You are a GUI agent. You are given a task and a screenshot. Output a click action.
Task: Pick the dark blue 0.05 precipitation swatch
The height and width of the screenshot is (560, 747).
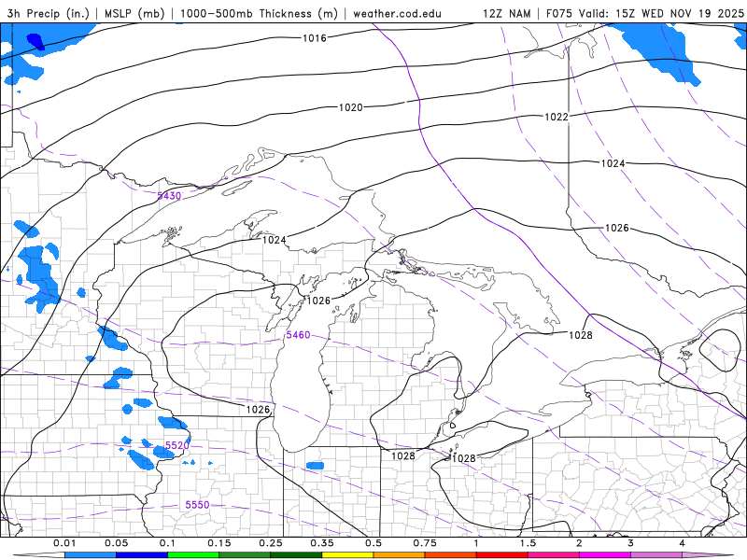point(142,555)
